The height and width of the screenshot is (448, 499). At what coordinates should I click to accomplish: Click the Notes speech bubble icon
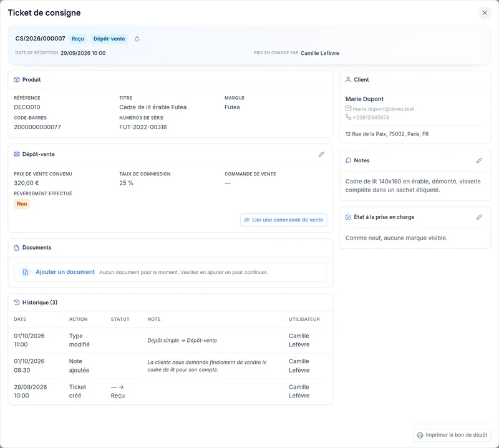coord(348,160)
